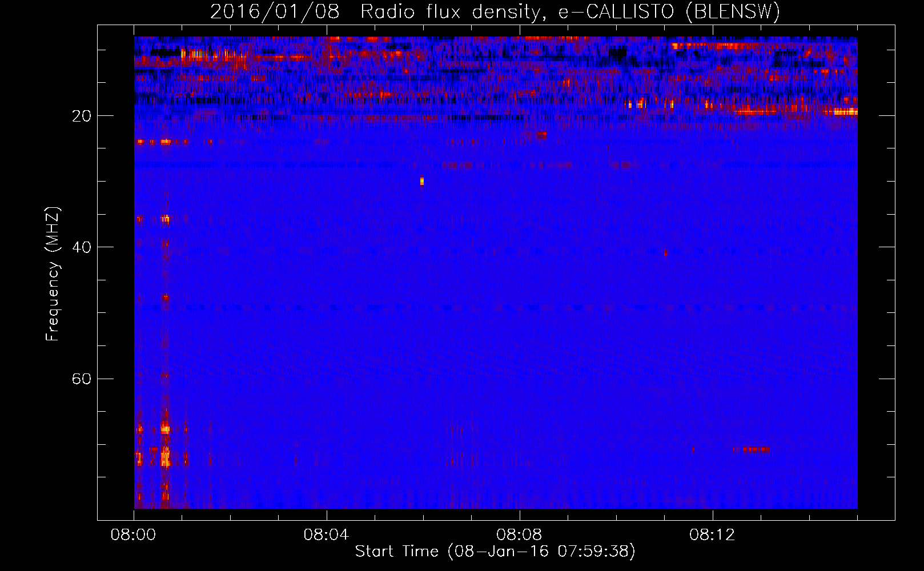Click the 'Frequency (MHZ)' axis label
Viewport: 924px width, 571px height.
[52, 274]
